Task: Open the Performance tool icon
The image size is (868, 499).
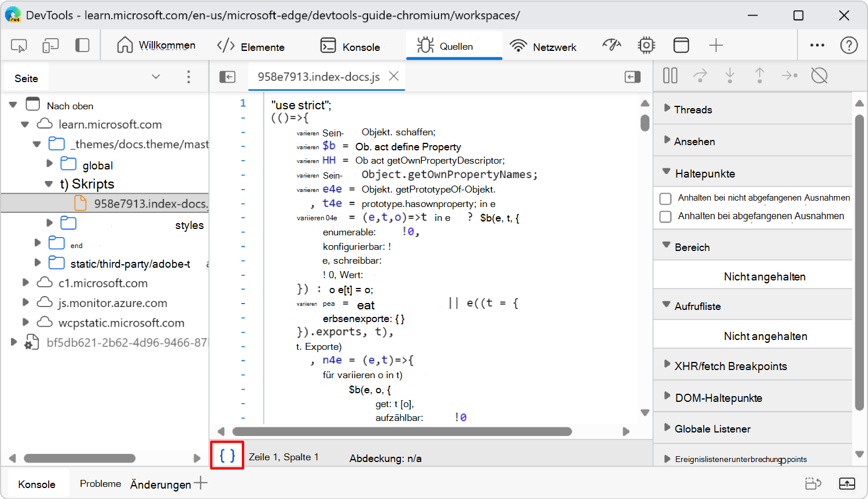Action: (x=612, y=45)
